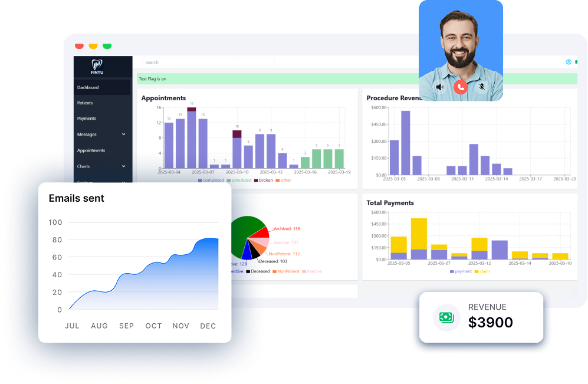Click the tallest appointments bar labeled 16

192,137
